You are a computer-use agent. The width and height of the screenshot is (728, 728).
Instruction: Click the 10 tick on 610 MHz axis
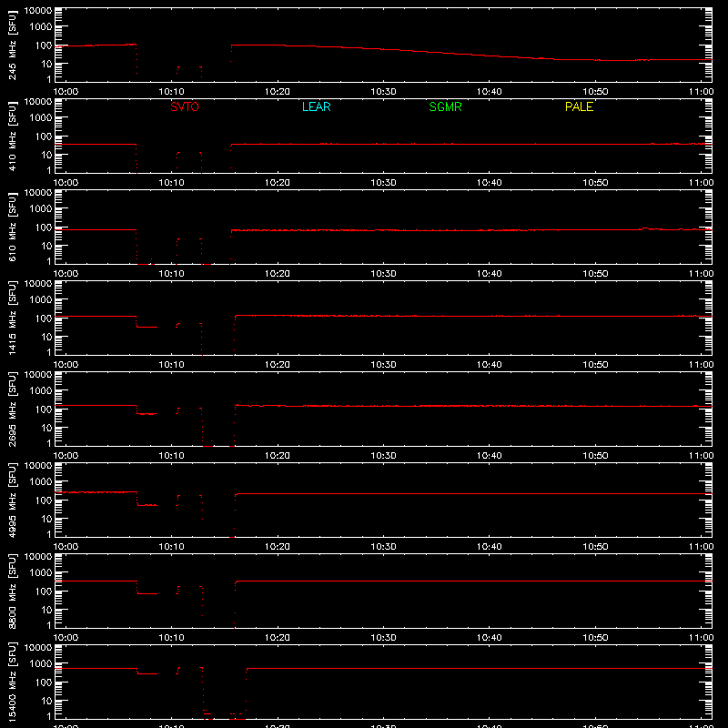(46, 246)
